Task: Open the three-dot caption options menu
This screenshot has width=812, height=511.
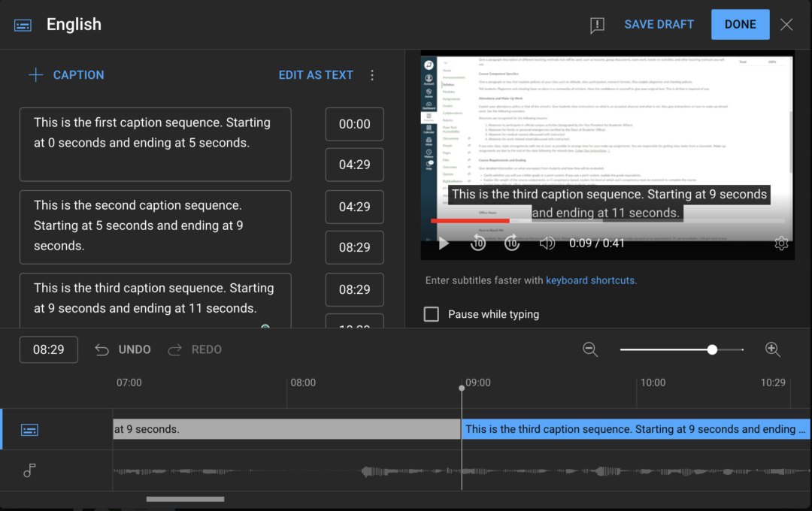Action: pos(371,74)
